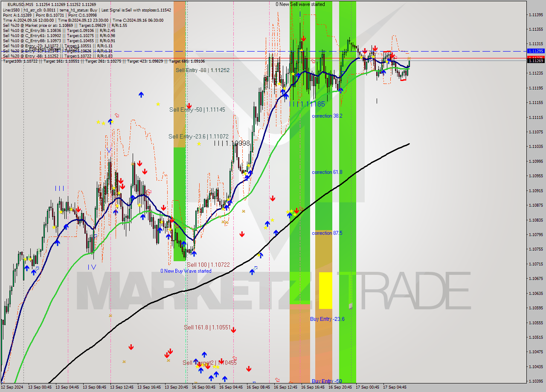The width and height of the screenshot is (546, 392).
Task: Click the '0 New Sell wave started' label
Action: click(x=300, y=4)
